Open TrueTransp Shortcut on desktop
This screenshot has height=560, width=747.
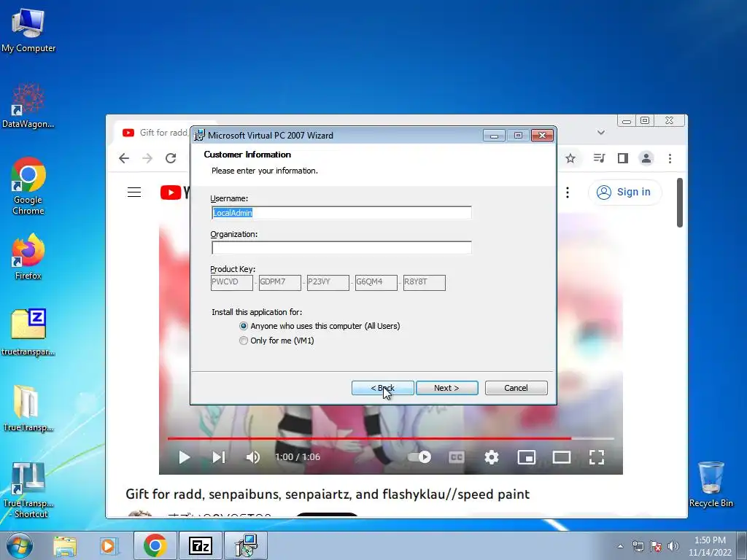coord(28,491)
